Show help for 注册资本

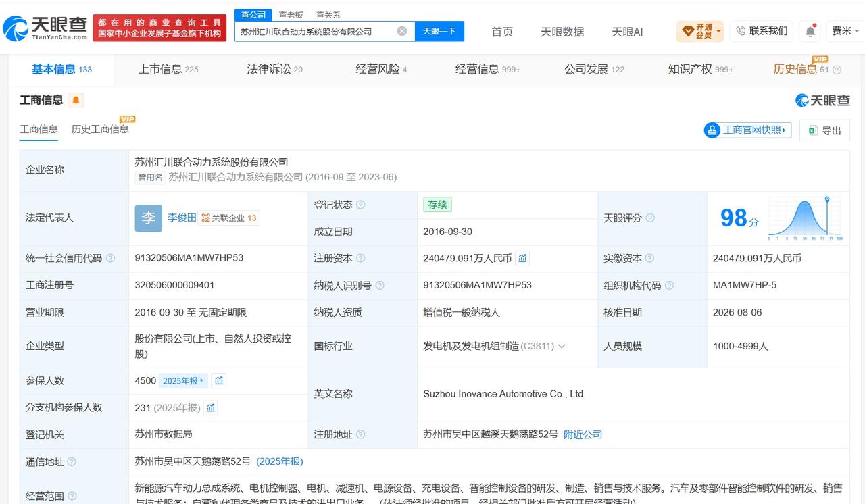pyautogui.click(x=361, y=258)
